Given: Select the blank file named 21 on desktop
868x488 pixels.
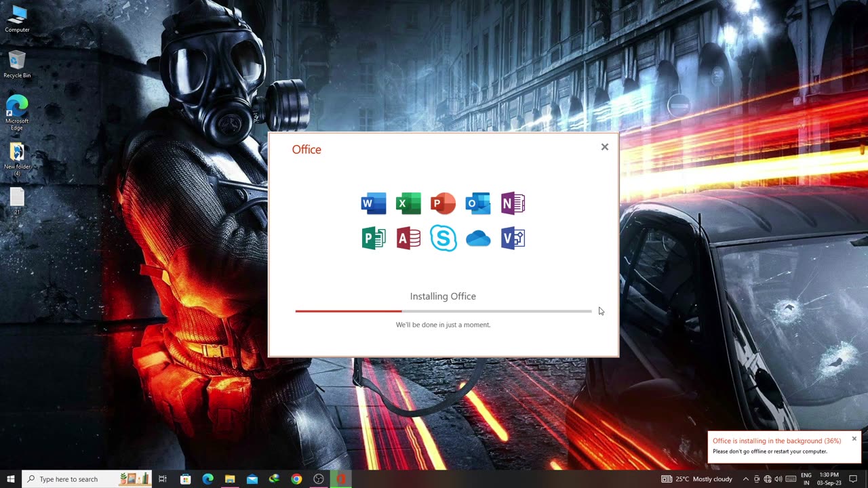Looking at the screenshot, I should 17,201.
